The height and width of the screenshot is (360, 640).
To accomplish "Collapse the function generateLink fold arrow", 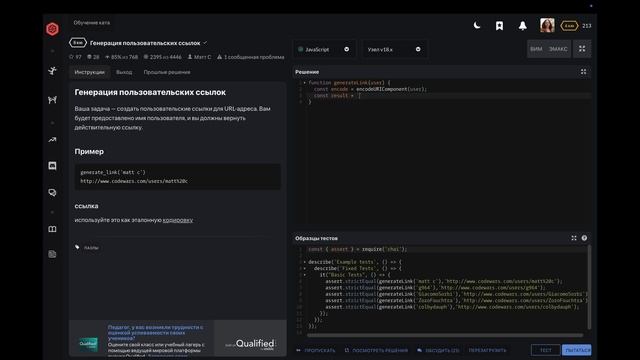I will tap(304, 83).
